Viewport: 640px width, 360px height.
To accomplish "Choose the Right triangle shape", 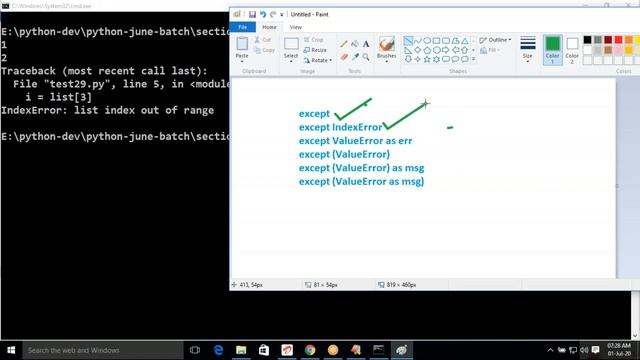I will [408, 50].
